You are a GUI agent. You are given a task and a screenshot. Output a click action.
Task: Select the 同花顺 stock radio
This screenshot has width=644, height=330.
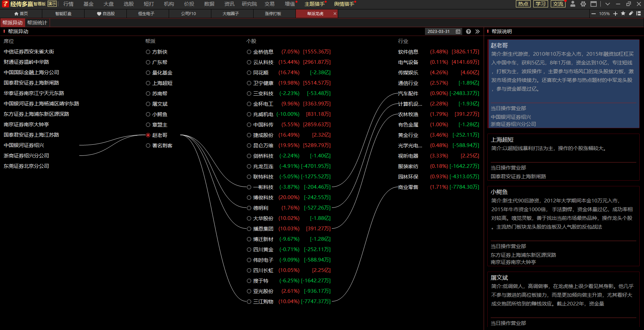(249, 73)
